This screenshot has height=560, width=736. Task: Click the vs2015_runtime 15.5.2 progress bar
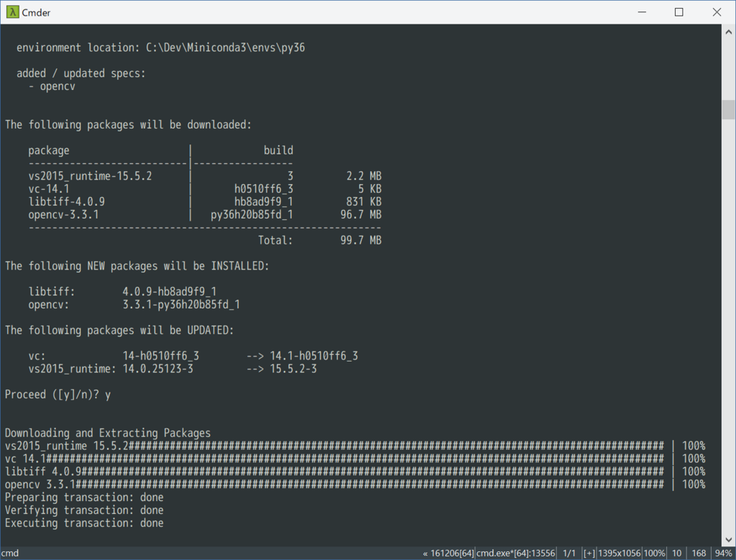click(396, 446)
